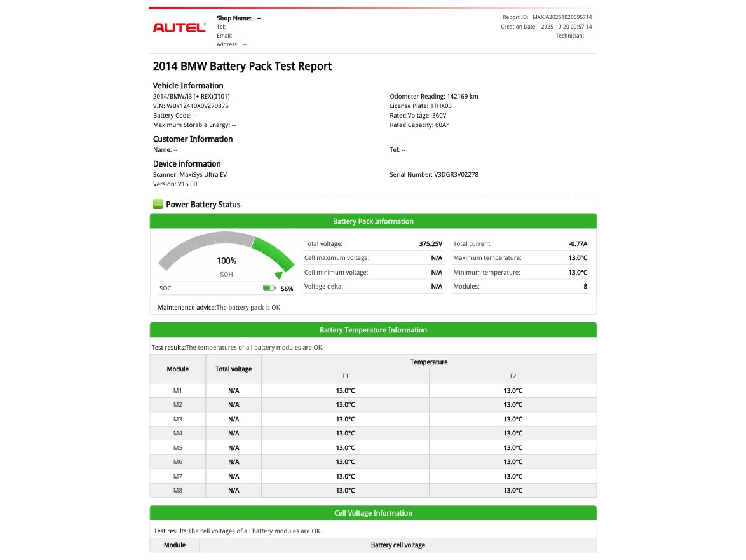Open the Cell Voltage Information header bar

tap(373, 513)
